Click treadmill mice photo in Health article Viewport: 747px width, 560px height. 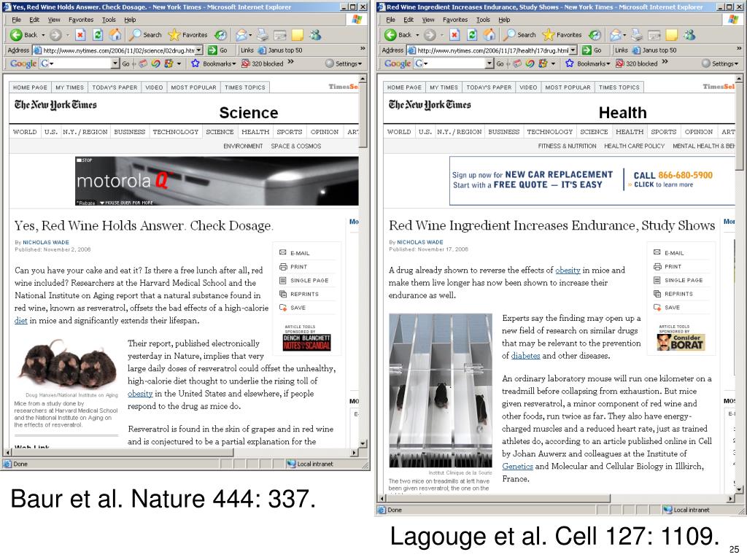point(440,391)
